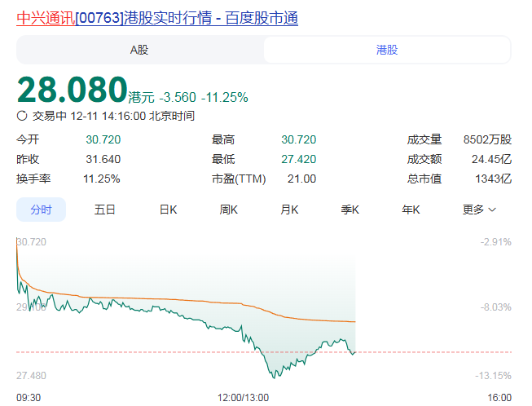
Task: Click the 总市值 value 1343亿
Action: point(493,179)
